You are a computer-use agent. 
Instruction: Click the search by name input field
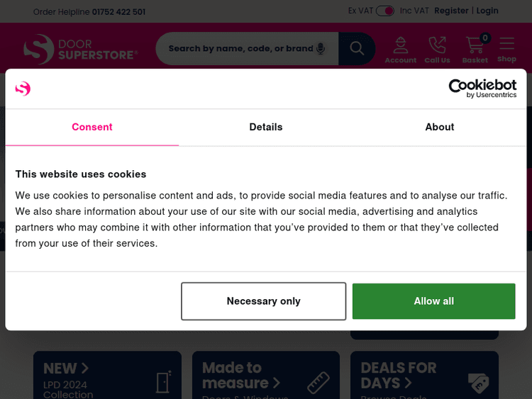tap(240, 48)
